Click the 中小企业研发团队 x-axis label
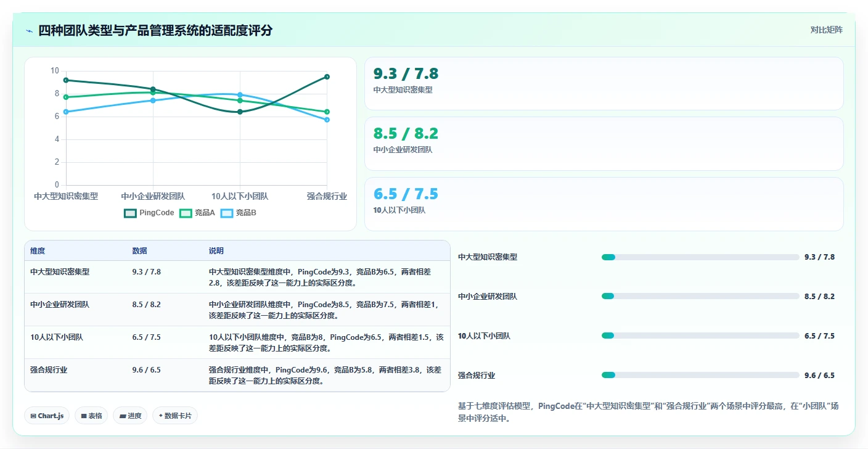 coord(153,196)
